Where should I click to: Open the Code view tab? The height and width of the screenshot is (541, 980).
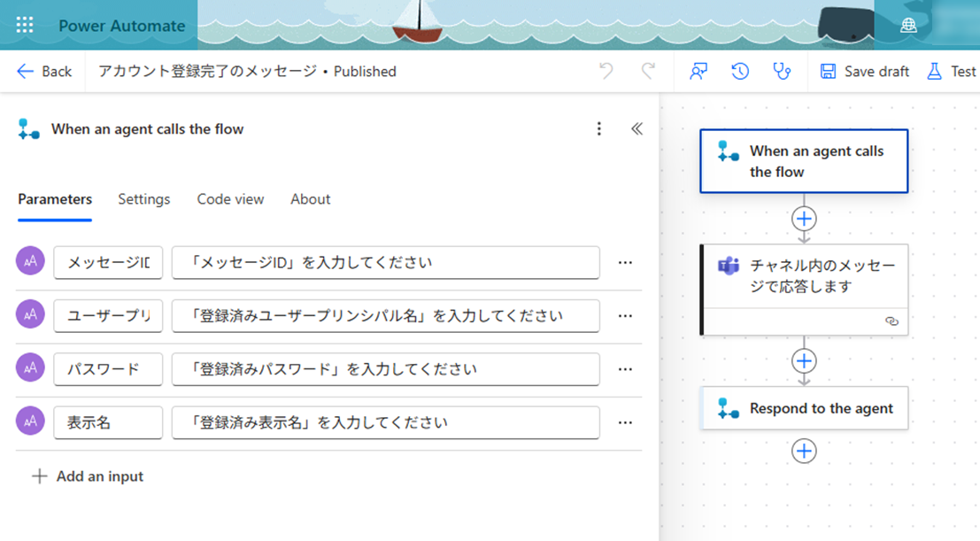point(230,199)
